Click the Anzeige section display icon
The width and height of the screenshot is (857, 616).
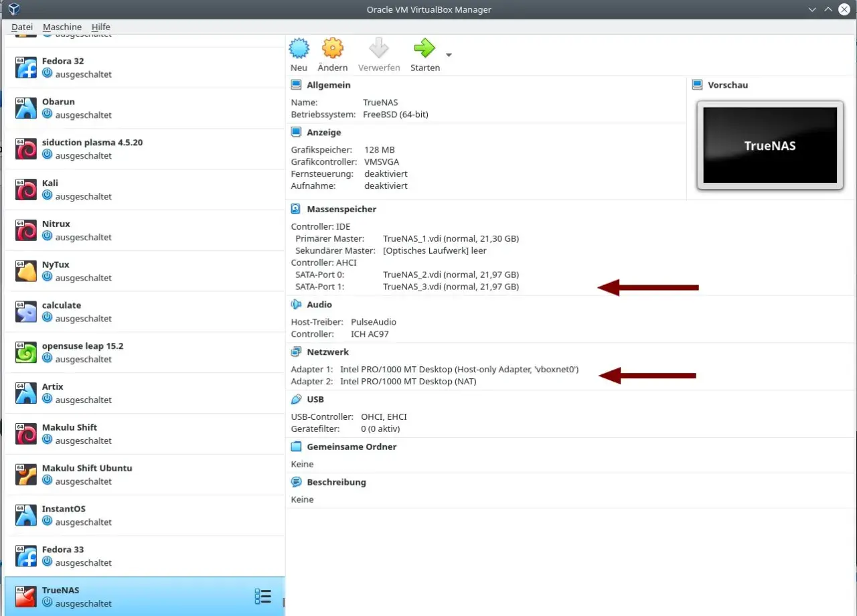click(297, 133)
